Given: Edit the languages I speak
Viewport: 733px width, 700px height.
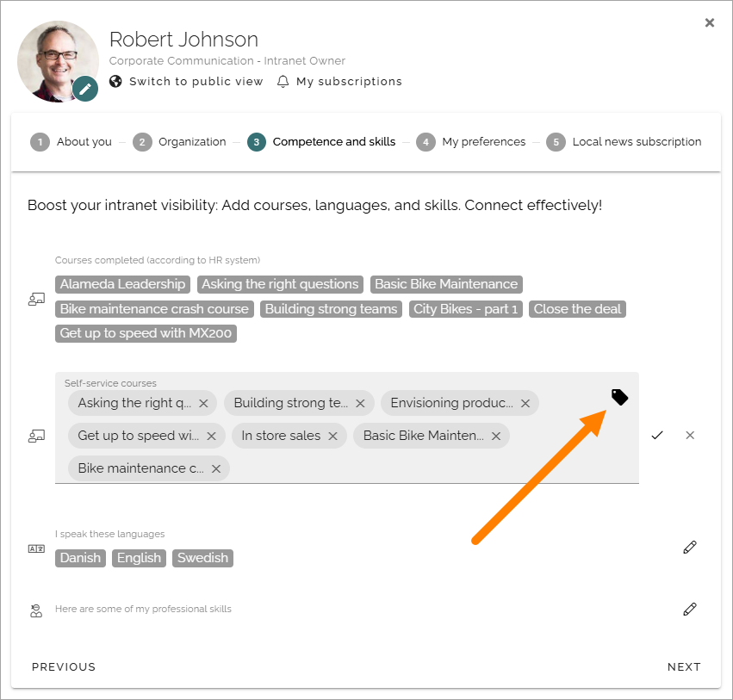Looking at the screenshot, I should pyautogui.click(x=690, y=548).
